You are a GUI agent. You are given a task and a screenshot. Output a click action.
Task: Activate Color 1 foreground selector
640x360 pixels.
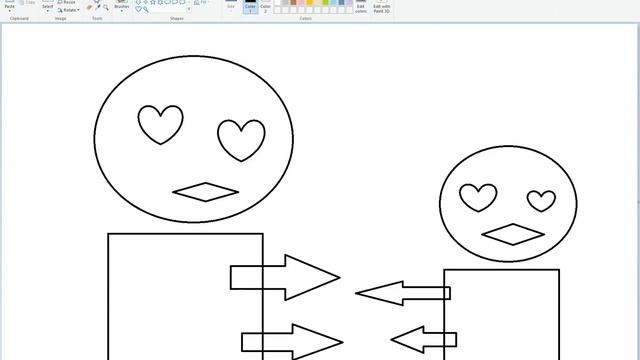coord(250,7)
